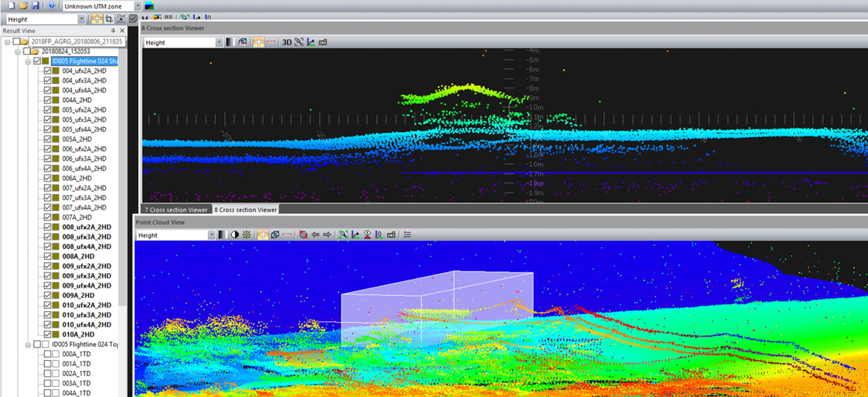868x397 pixels.
Task: Select the 010A_2HD tree item
Action: pos(78,335)
